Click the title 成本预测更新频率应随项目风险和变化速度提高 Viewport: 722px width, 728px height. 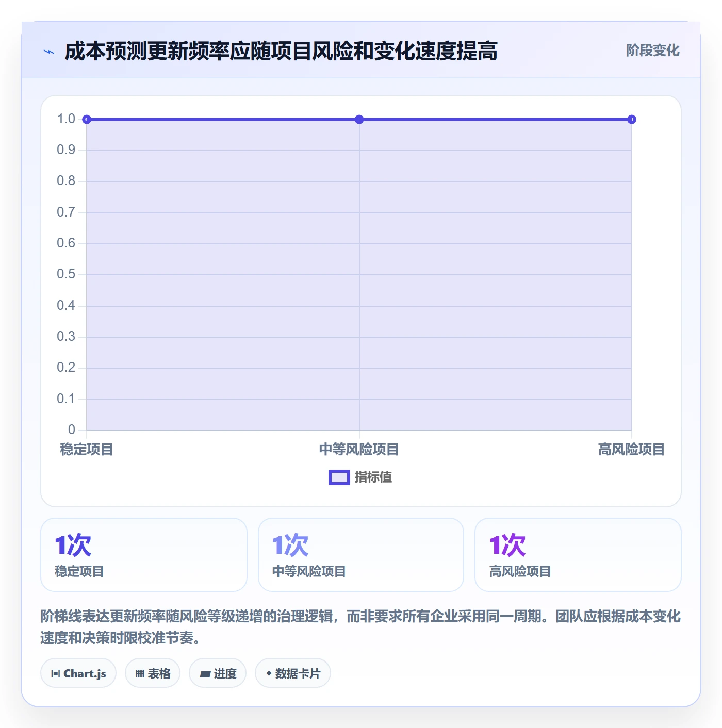click(281, 51)
